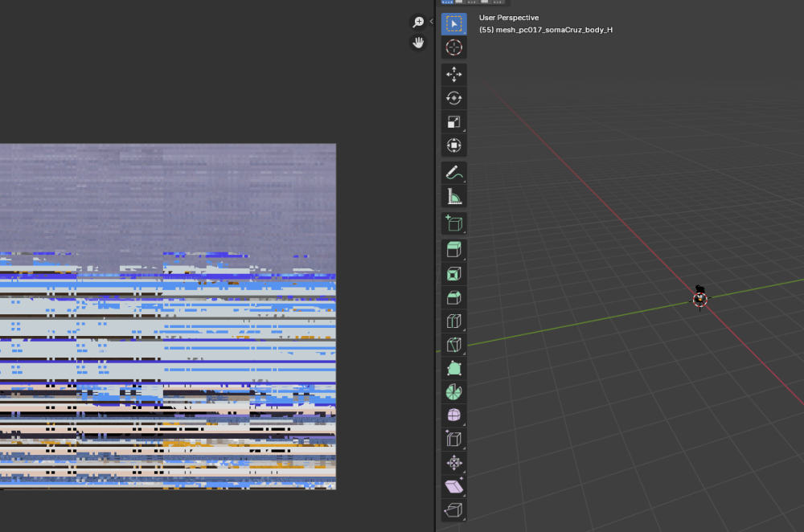Click the image editor pan hand
This screenshot has height=532, width=804.
click(x=418, y=43)
